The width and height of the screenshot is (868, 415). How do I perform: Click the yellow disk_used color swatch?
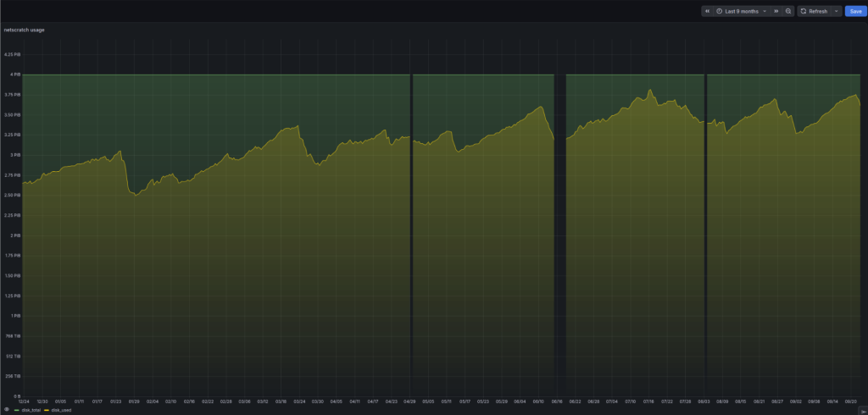coord(47,410)
